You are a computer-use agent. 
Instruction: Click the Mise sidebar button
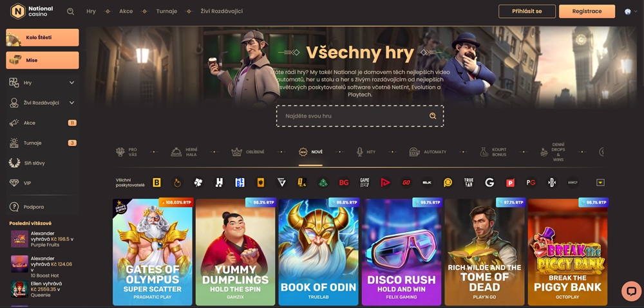pos(43,60)
